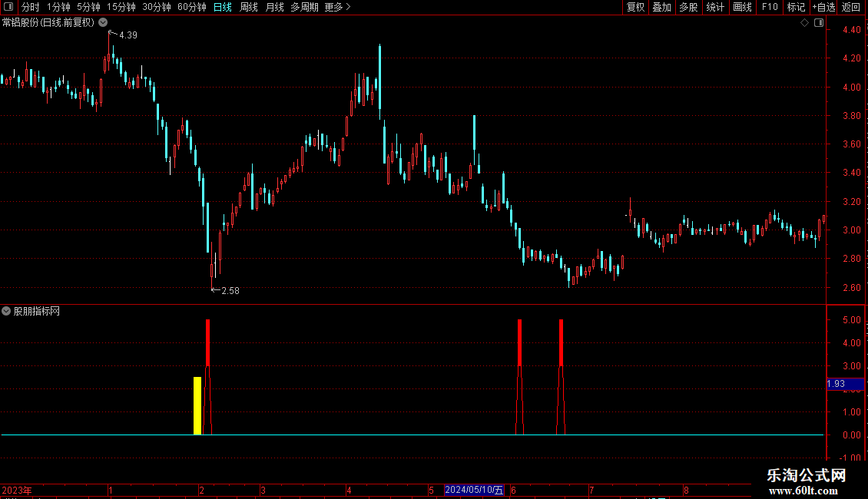
Task: Expand the 更多 periods menu
Action: tap(337, 7)
